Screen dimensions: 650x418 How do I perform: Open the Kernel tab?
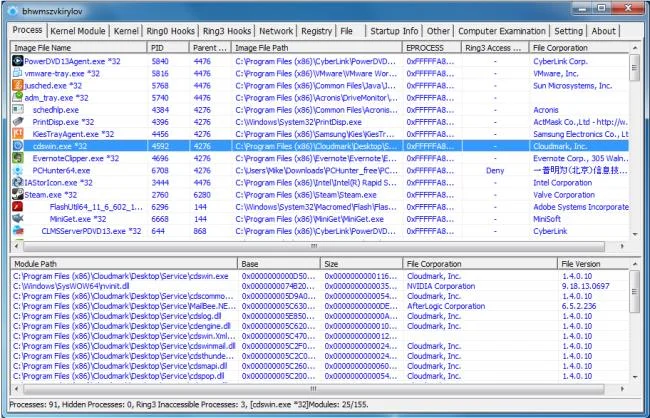pos(126,31)
